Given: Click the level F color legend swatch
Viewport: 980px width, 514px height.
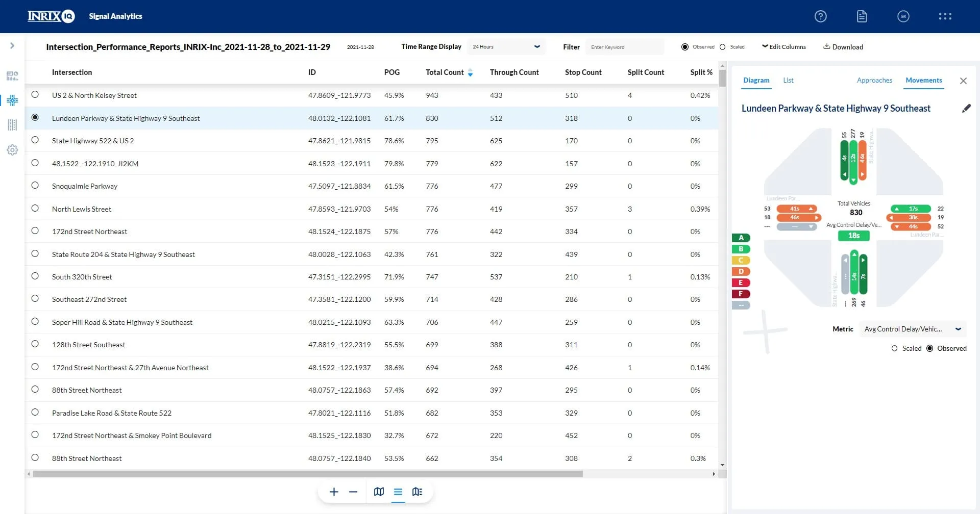Looking at the screenshot, I should pyautogui.click(x=741, y=294).
